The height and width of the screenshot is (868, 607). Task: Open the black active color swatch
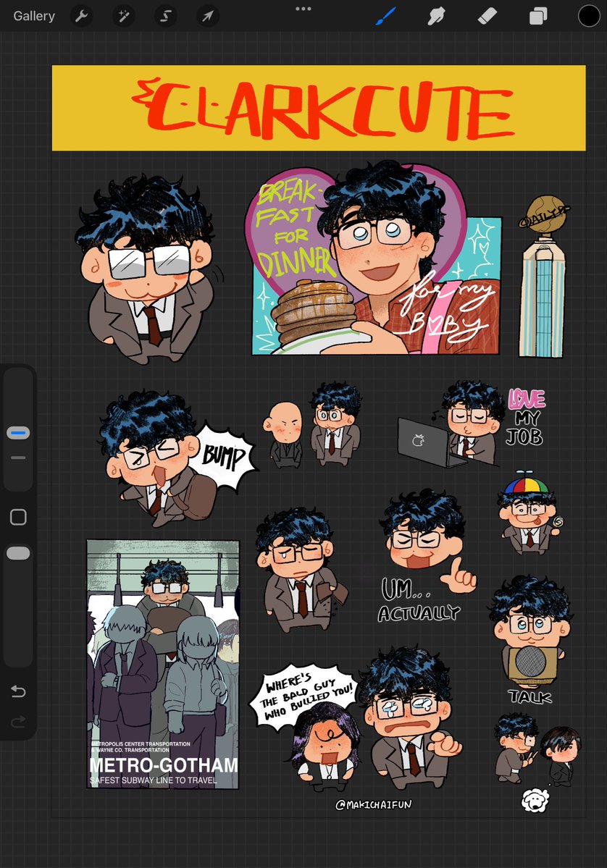589,16
